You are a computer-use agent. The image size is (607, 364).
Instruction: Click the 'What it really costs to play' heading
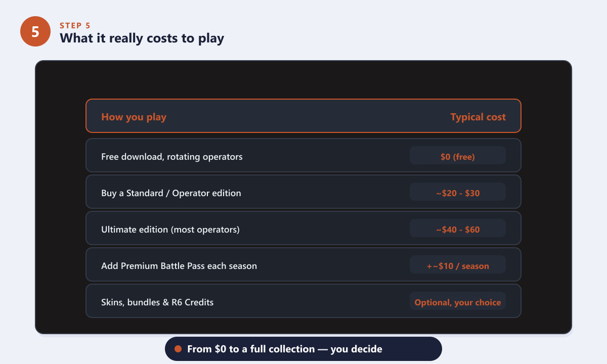[142, 38]
